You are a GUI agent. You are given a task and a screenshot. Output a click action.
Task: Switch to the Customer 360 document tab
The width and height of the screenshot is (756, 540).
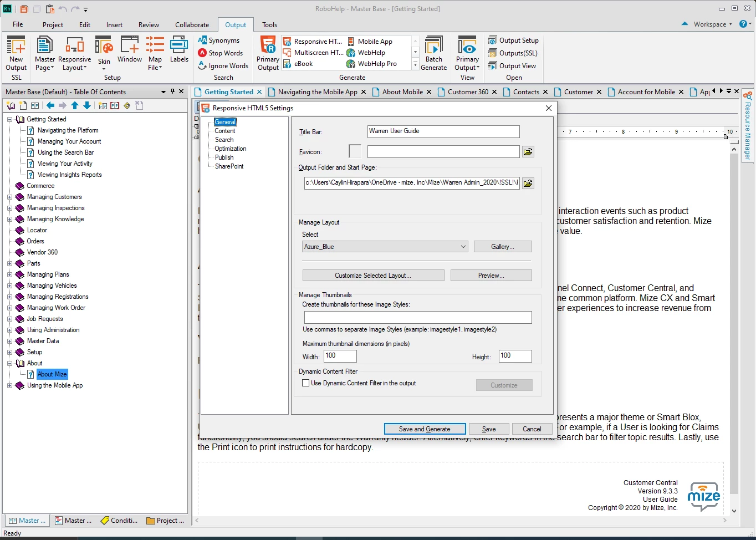tap(468, 92)
